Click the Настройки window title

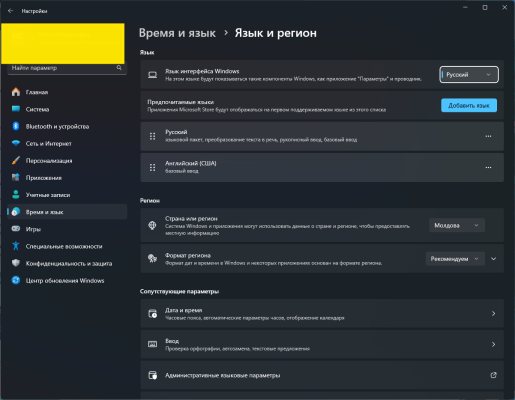point(34,11)
